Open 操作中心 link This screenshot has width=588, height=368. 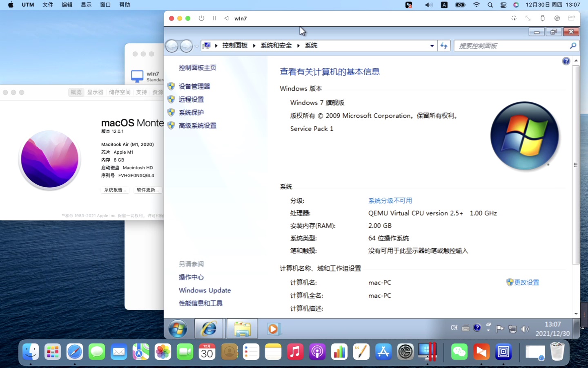tap(191, 277)
